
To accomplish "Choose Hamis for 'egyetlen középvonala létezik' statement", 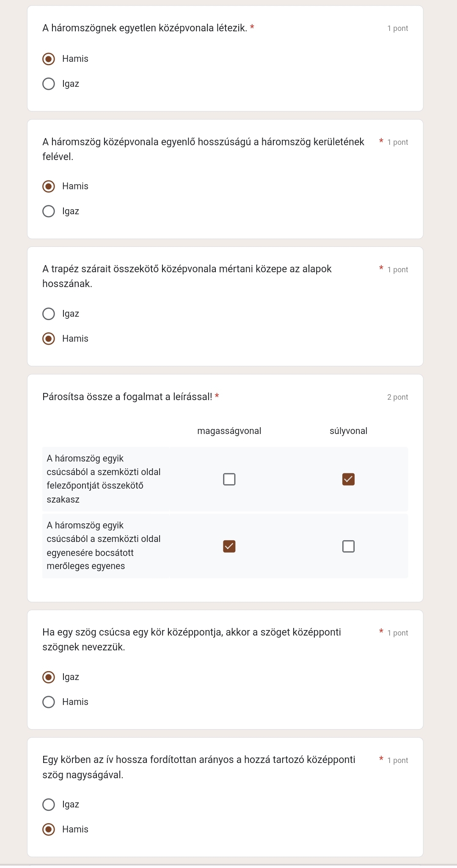I will tap(49, 59).
